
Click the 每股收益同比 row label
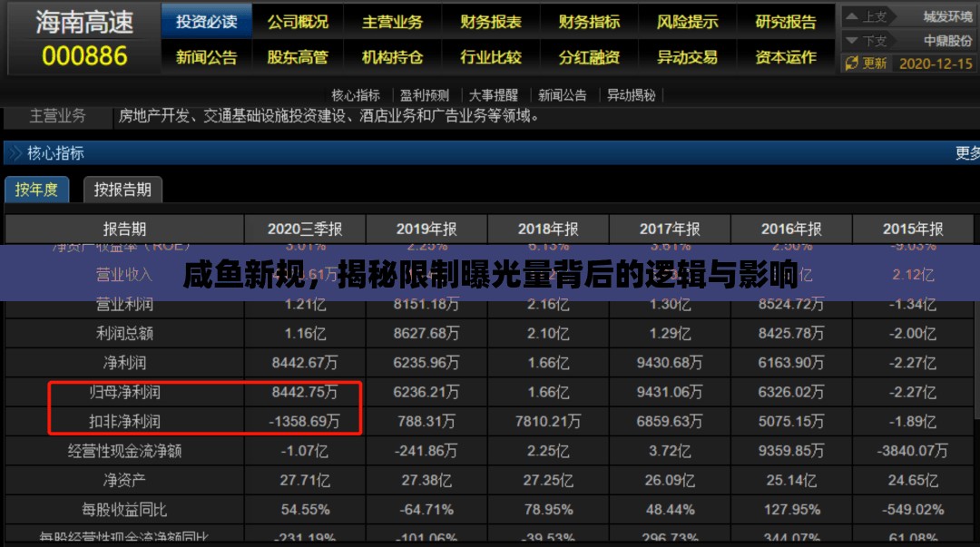[x=124, y=510]
